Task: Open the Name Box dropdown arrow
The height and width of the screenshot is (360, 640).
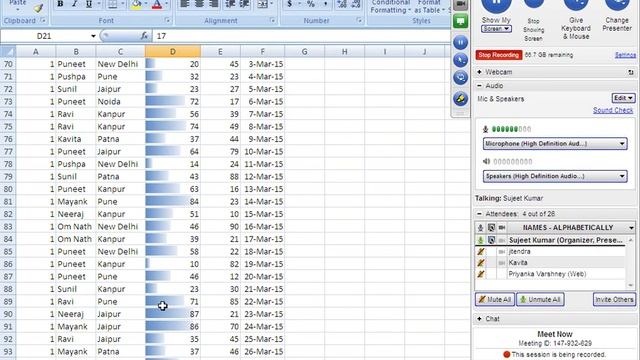Action: [93, 36]
